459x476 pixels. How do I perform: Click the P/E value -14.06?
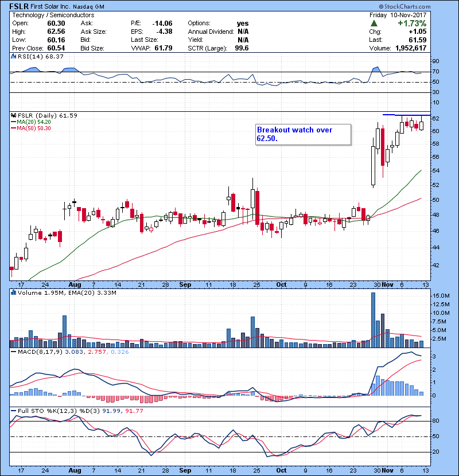[162, 24]
